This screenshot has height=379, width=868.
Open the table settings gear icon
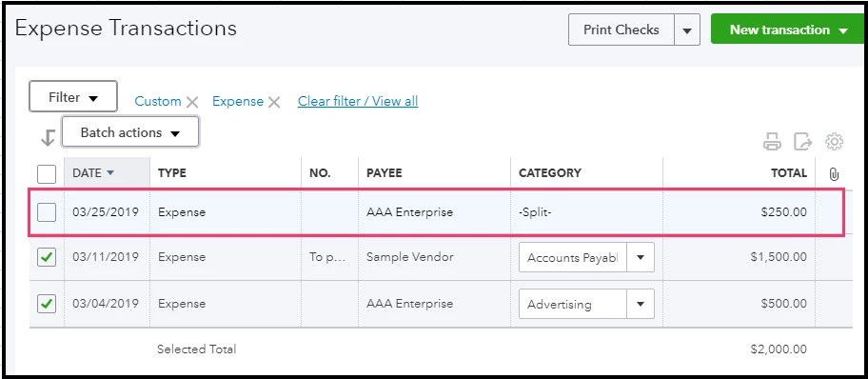tap(834, 141)
